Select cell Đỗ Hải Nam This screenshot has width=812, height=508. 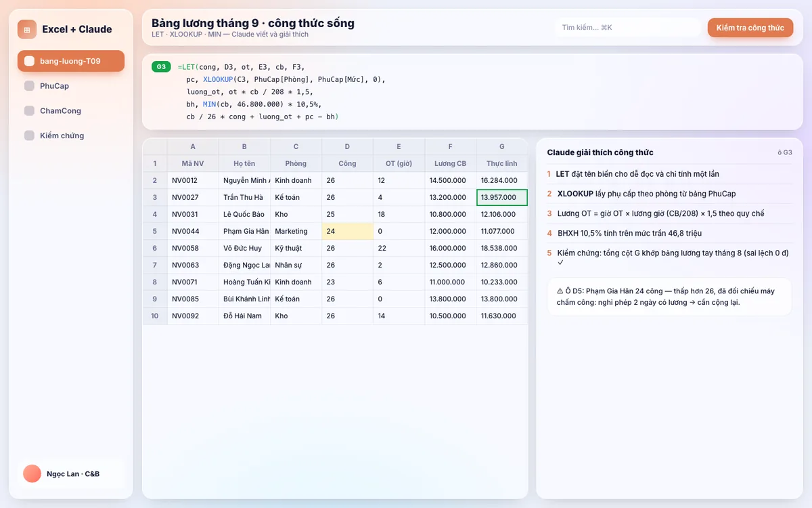pos(244,316)
